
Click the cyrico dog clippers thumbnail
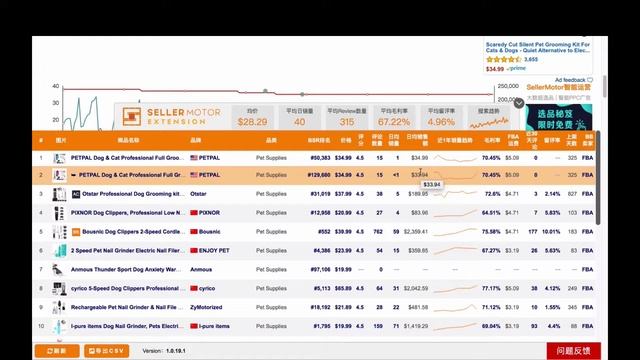(59, 289)
